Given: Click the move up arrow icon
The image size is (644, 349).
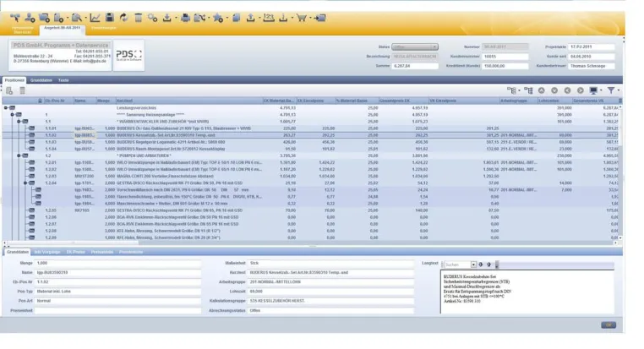Looking at the screenshot, I should tap(542, 90).
